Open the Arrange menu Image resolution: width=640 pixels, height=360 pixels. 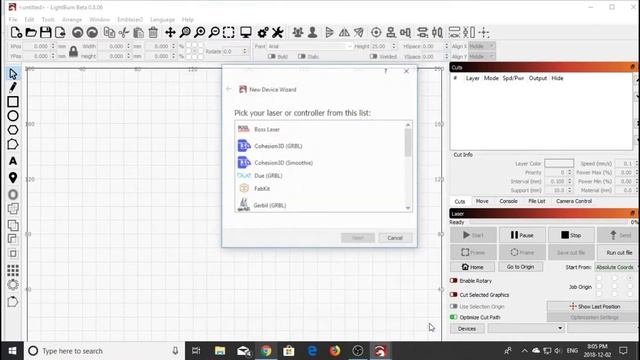72,20
